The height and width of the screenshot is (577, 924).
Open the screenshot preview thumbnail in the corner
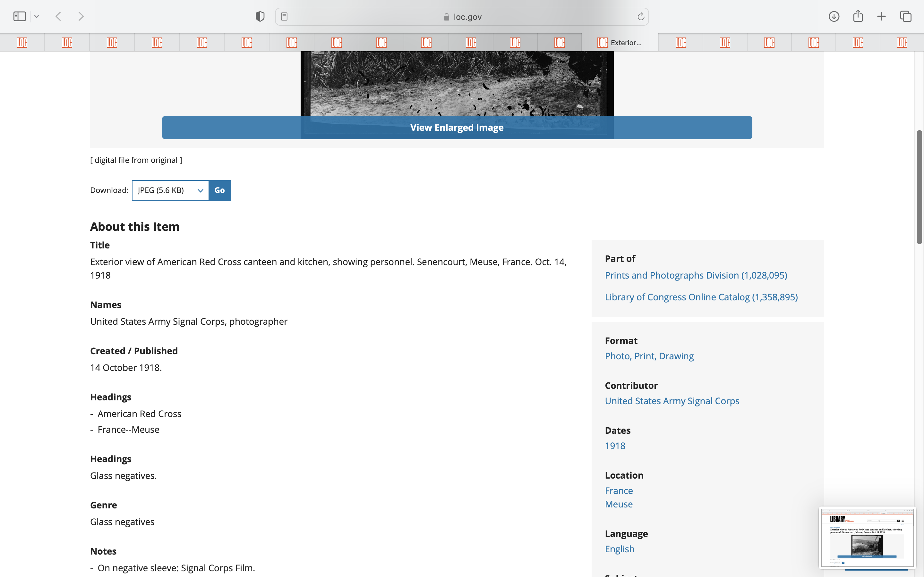867,537
